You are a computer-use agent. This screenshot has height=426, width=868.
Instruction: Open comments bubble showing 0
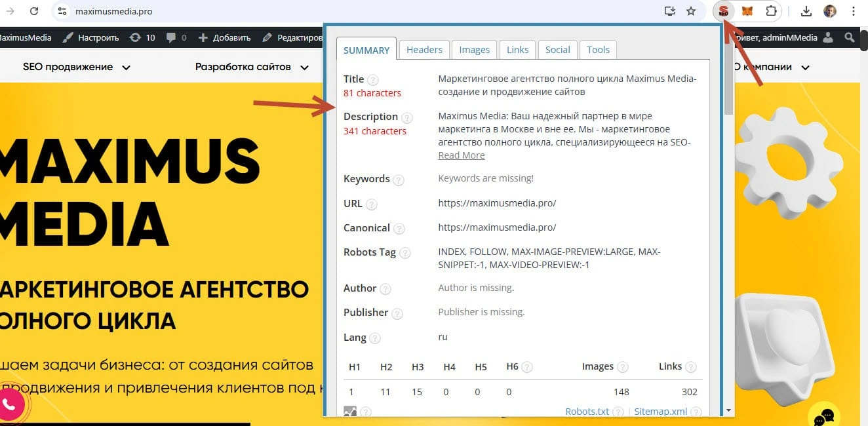click(x=176, y=37)
